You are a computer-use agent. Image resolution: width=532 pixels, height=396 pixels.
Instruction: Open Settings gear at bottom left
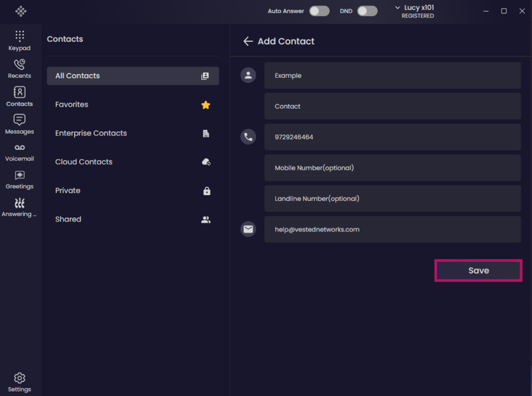20,383
